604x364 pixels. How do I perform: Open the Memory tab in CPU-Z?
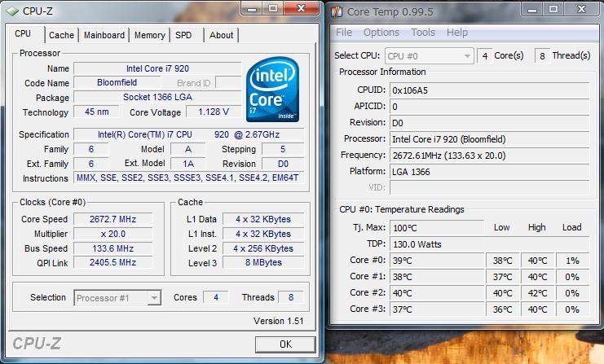point(149,35)
